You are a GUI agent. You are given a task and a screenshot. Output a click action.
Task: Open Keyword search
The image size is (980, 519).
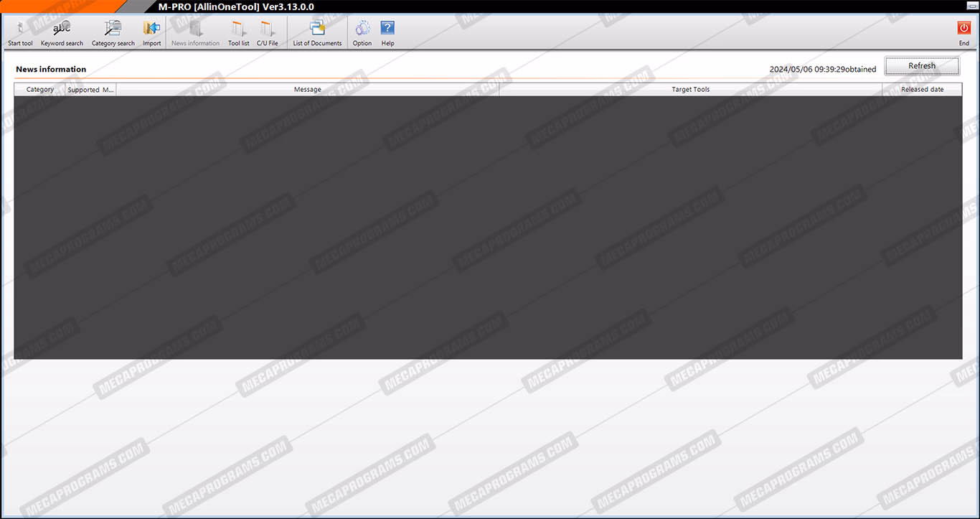(62, 33)
